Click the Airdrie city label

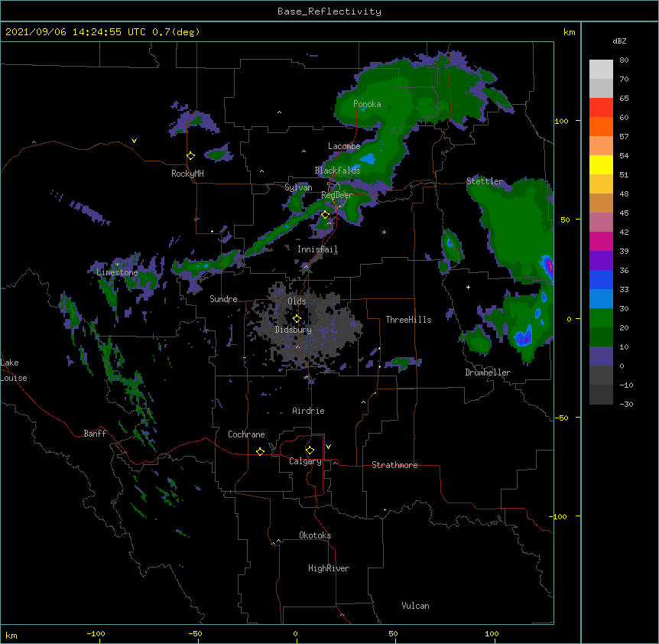(309, 411)
